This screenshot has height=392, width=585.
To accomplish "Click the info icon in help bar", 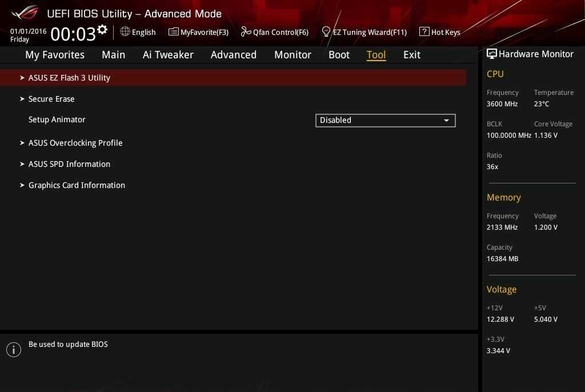I will (14, 349).
